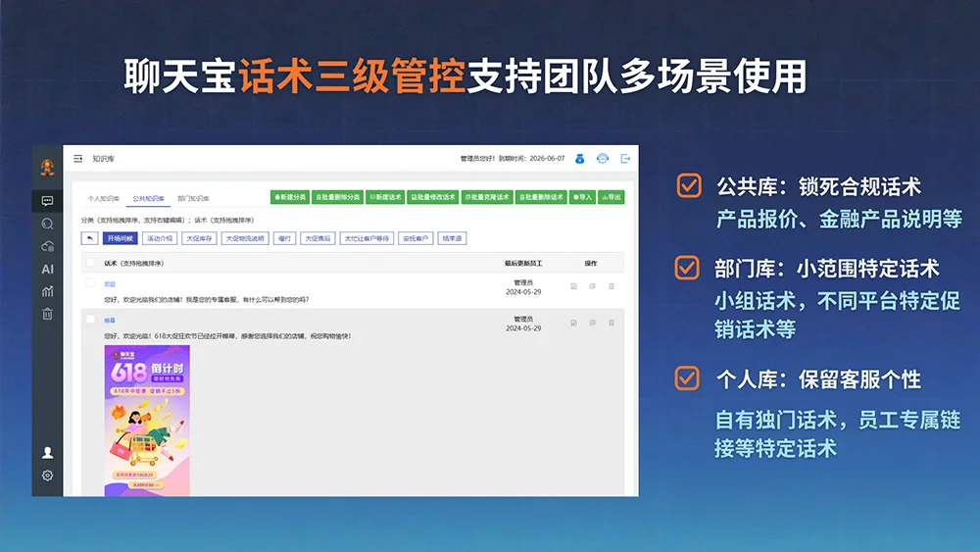
Task: Tick the select-all checkbox in table header
Action: point(90,263)
